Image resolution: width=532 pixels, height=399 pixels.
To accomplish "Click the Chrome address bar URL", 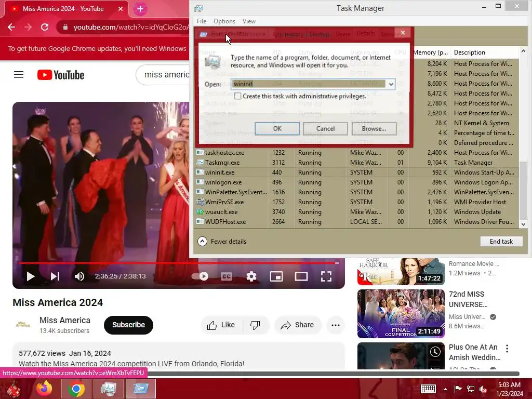I will click(x=130, y=27).
